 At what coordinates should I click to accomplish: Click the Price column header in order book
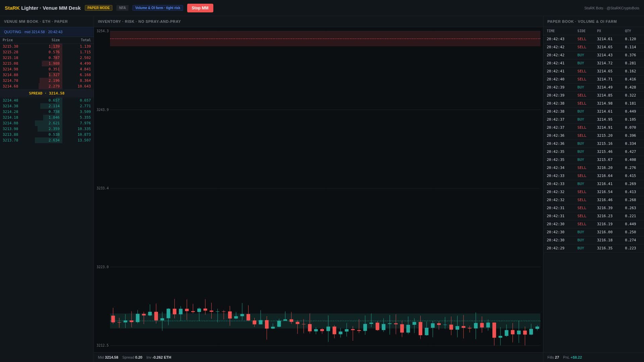(8, 40)
